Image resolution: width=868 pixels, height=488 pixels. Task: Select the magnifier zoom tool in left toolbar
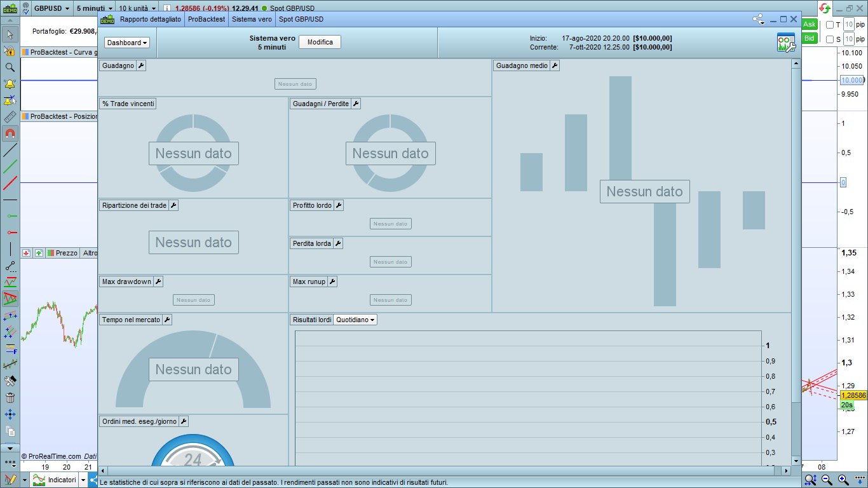click(10, 67)
